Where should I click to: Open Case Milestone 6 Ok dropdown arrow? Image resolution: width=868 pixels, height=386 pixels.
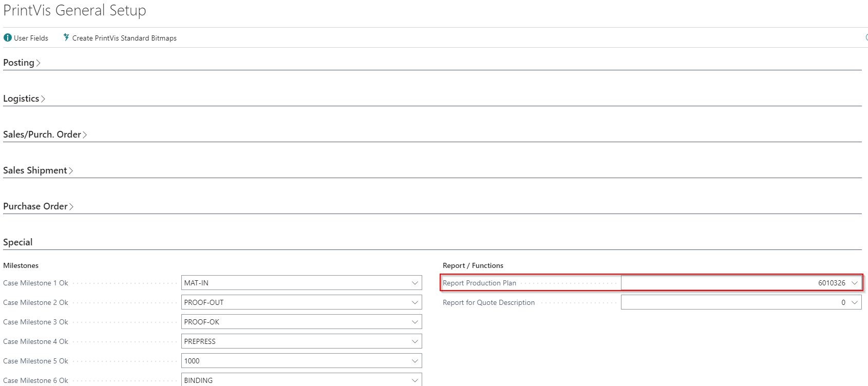click(x=415, y=380)
